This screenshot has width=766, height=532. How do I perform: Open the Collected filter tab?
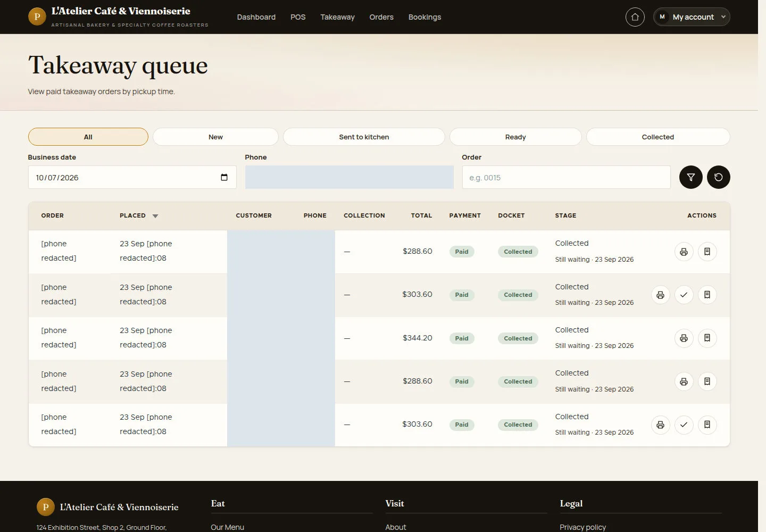(658, 137)
